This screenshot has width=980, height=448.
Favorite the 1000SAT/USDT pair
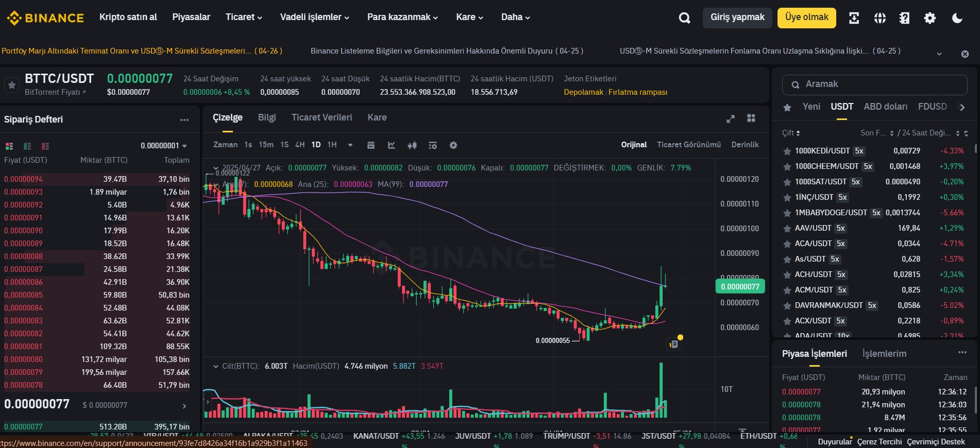787,182
